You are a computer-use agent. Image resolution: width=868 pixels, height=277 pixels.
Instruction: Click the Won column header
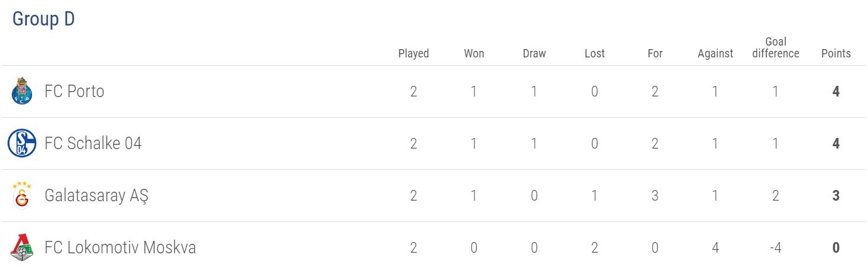coord(474,53)
